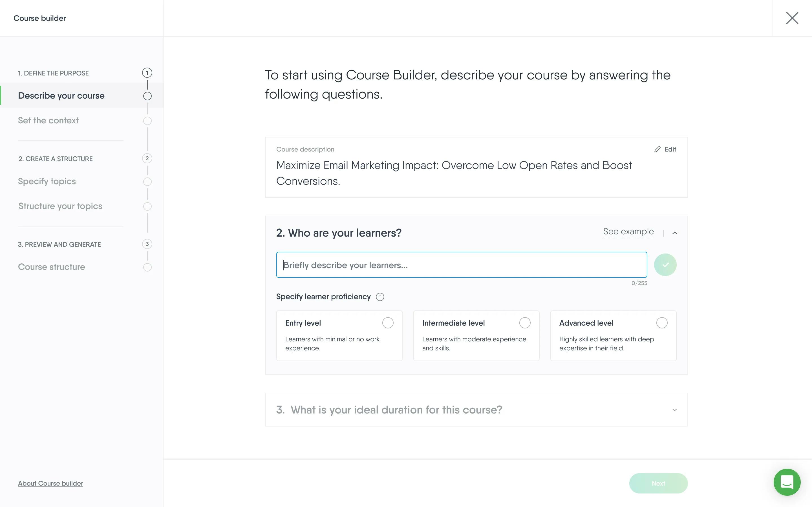The width and height of the screenshot is (812, 507).
Task: Select the Intermediate level proficiency option
Action: tap(524, 323)
